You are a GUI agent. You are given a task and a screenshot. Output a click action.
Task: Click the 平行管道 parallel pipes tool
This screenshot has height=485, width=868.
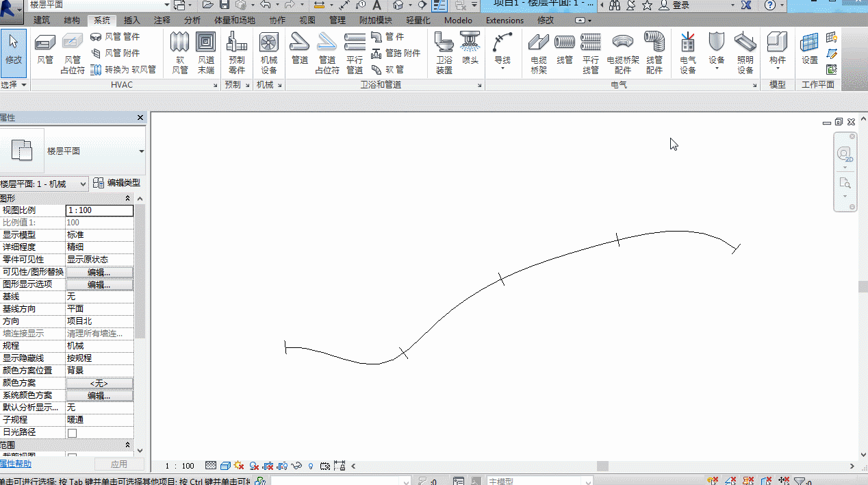click(x=355, y=53)
